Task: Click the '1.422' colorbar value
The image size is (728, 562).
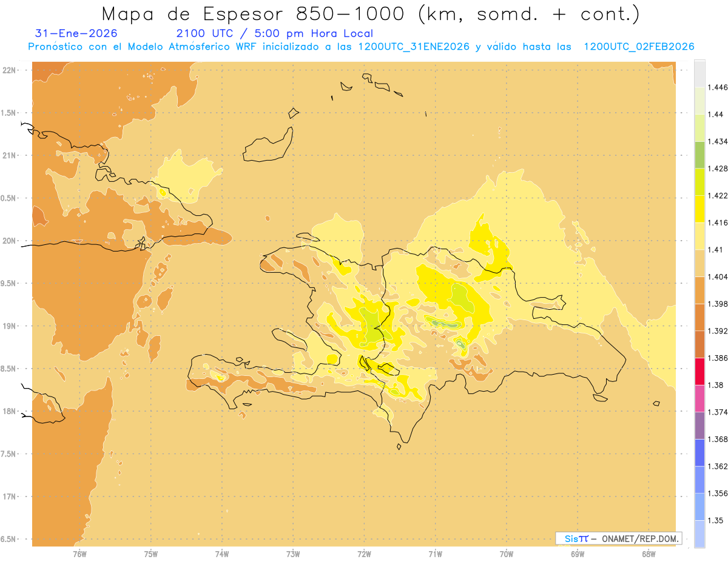Action: pos(717,196)
